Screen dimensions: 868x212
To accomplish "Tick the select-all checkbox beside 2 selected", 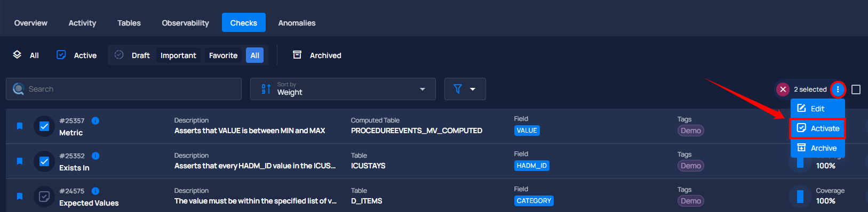I will pyautogui.click(x=856, y=89).
